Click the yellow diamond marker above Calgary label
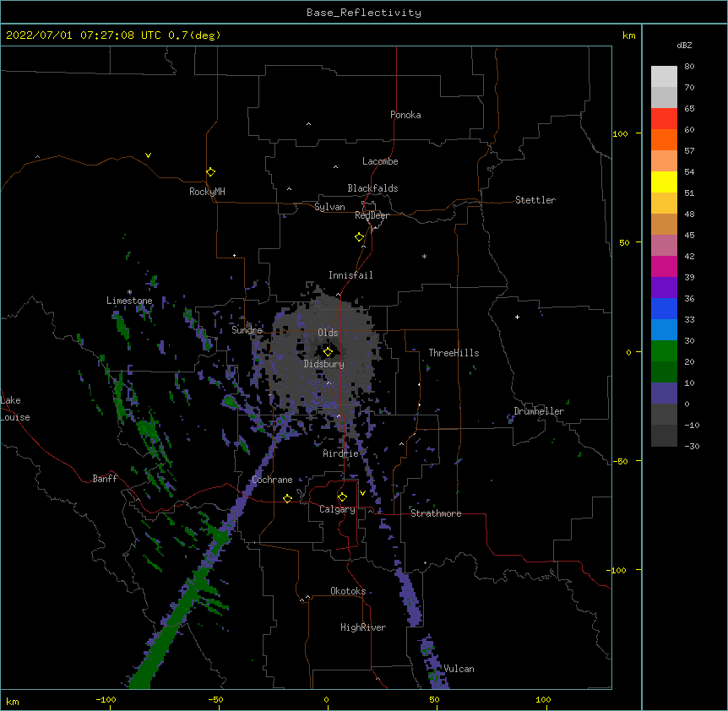Screen dimensions: 728x711 [x=342, y=497]
